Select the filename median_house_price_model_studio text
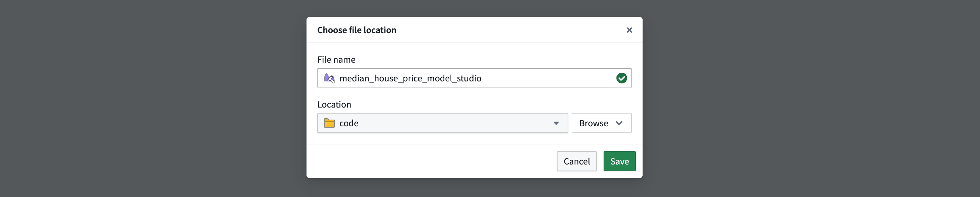Image resolution: width=980 pixels, height=197 pixels. click(x=410, y=78)
